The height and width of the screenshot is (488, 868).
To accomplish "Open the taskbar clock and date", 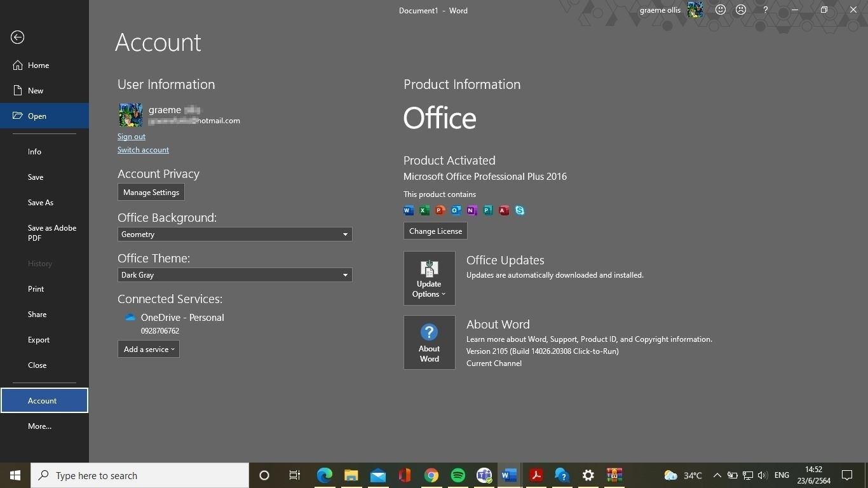I will (813, 475).
